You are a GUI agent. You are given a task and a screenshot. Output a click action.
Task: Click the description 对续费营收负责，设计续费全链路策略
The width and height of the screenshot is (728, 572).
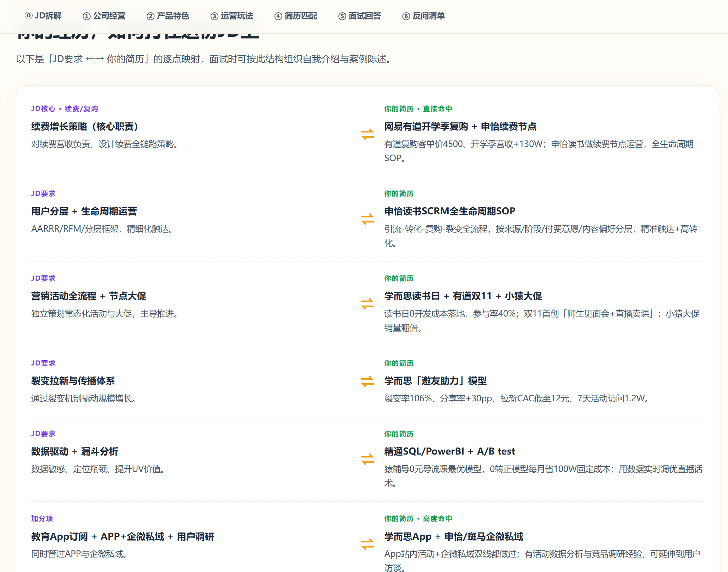click(105, 144)
